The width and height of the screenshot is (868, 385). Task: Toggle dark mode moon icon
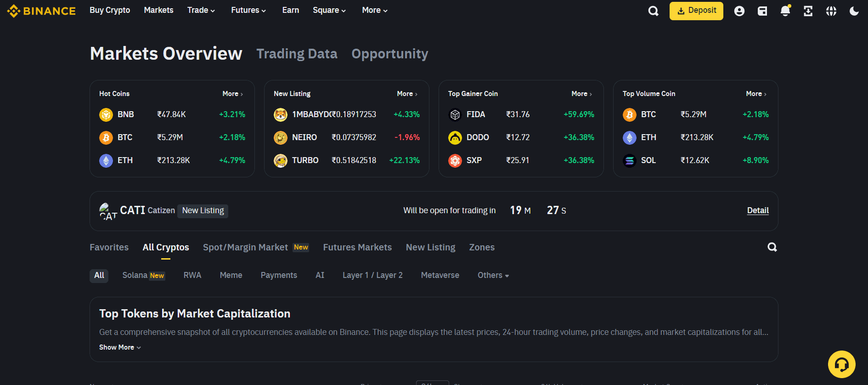(854, 11)
